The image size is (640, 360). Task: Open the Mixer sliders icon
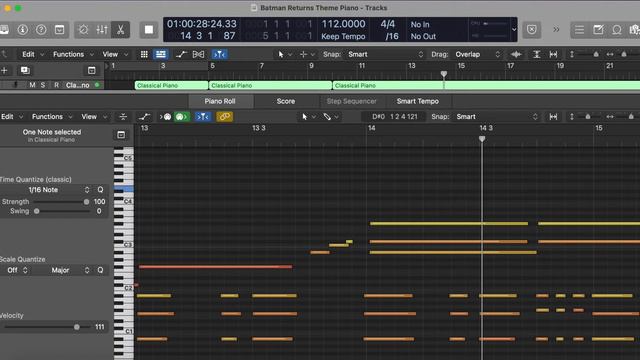(x=102, y=29)
